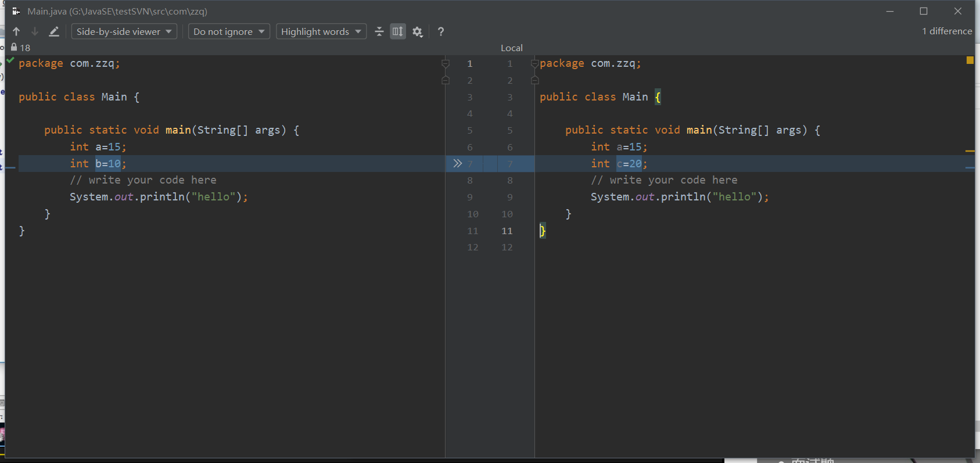This screenshot has height=463, width=980.
Task: Click the main method signature in left pane
Action: click(x=171, y=130)
